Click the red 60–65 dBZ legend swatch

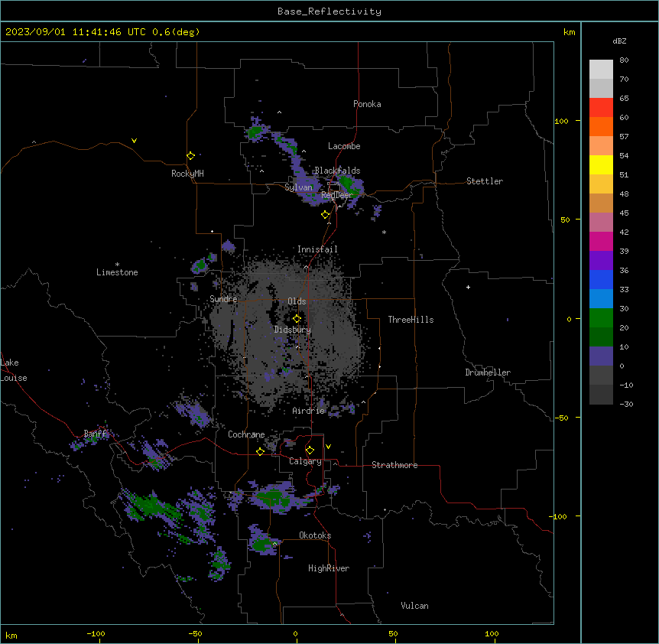[x=601, y=108]
